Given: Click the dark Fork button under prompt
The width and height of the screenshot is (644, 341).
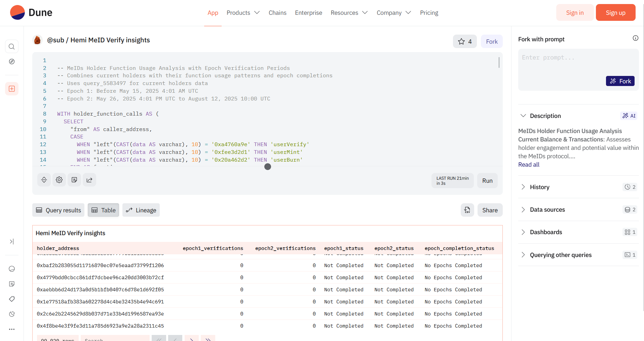Looking at the screenshot, I should tap(620, 81).
